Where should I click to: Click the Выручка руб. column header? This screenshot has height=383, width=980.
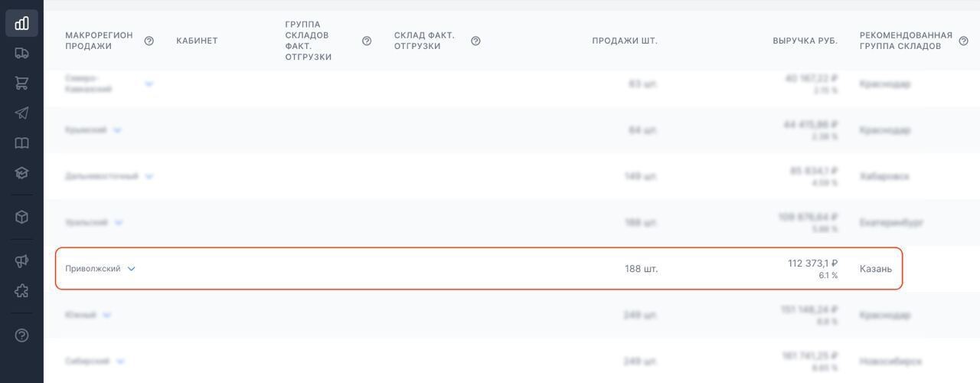805,41
